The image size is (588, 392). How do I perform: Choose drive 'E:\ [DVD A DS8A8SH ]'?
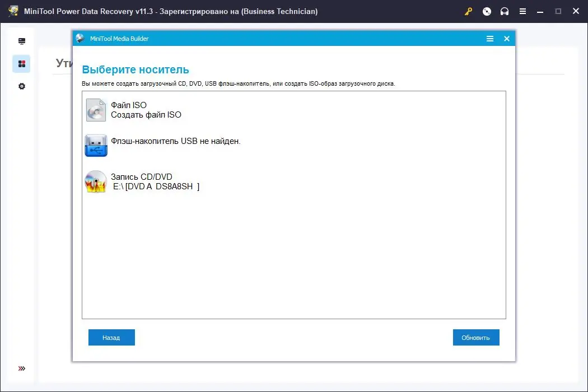tap(156, 186)
